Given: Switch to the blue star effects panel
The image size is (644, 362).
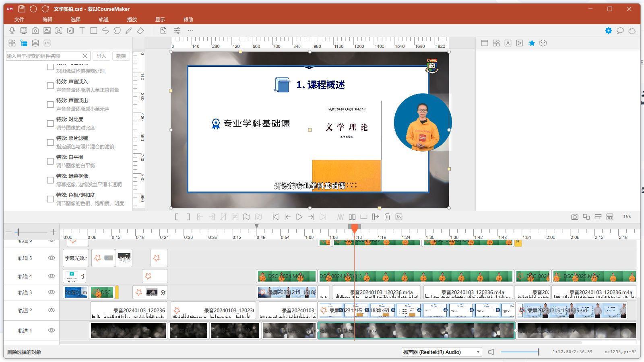Looking at the screenshot, I should [x=531, y=43].
